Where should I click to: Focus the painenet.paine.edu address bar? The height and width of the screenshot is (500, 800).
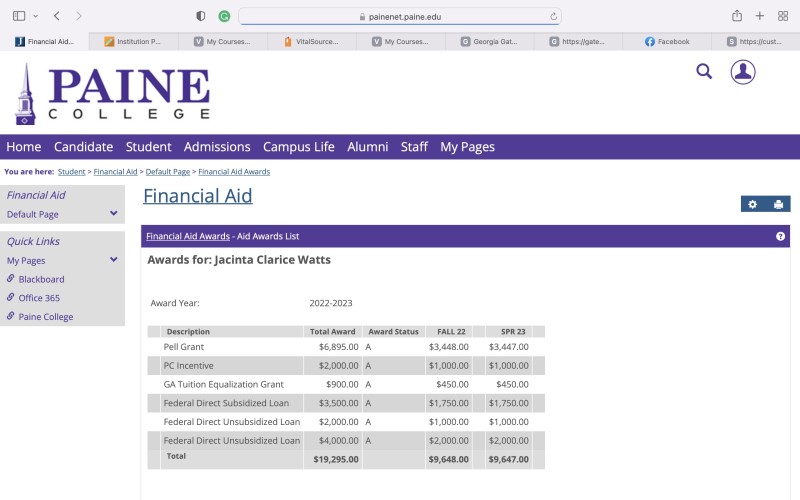coord(400,16)
